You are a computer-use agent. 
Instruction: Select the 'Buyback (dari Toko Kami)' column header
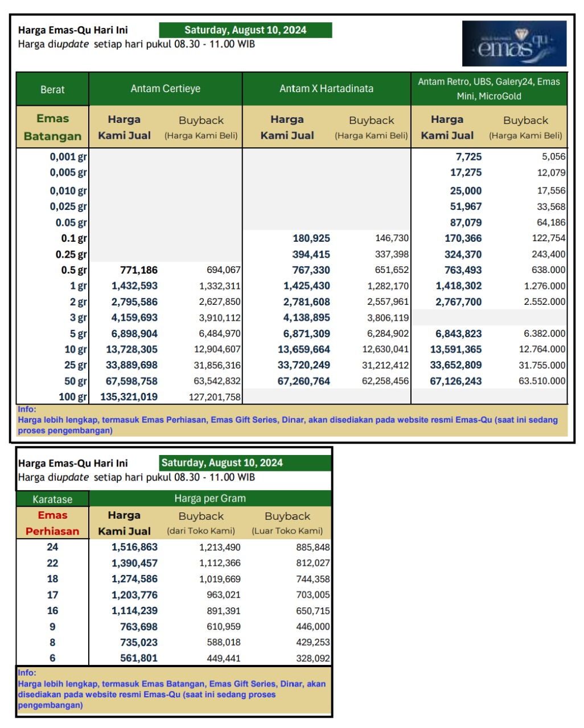pos(201,523)
